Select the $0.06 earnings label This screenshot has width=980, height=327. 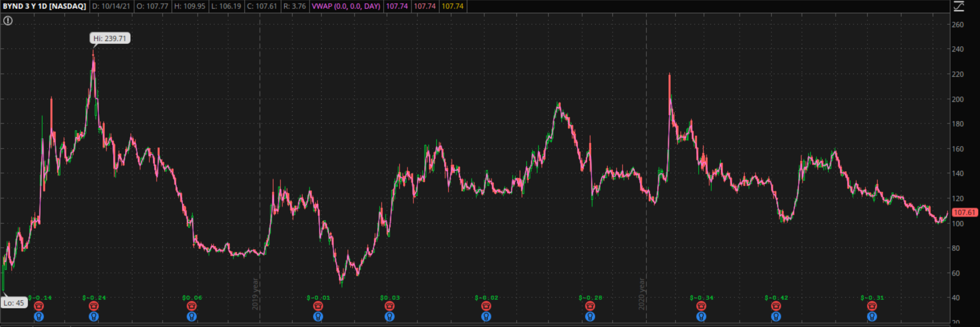(192, 297)
